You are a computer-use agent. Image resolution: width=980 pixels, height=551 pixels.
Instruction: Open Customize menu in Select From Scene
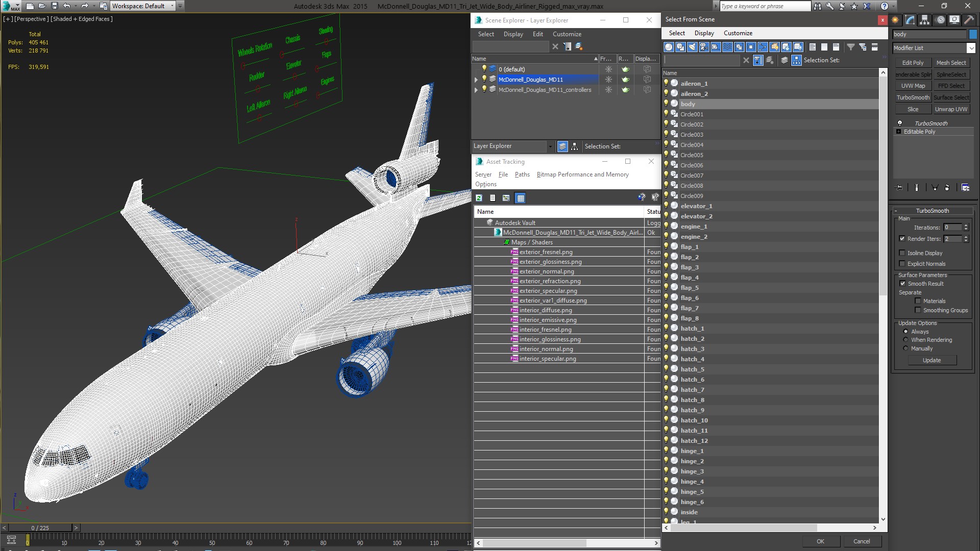[x=738, y=33]
